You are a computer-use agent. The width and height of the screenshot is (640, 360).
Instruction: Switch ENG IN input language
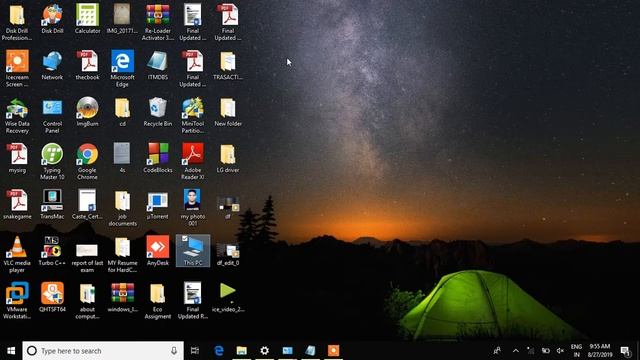tap(576, 351)
